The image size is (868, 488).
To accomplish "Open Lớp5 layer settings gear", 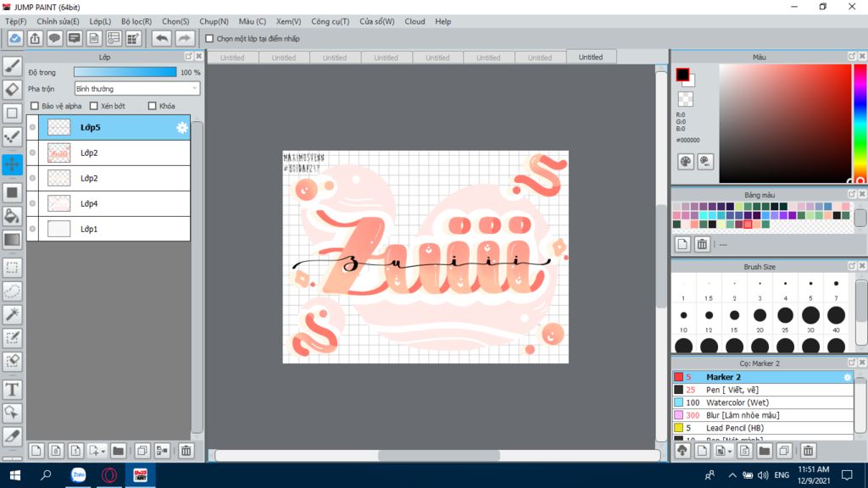I will (182, 128).
